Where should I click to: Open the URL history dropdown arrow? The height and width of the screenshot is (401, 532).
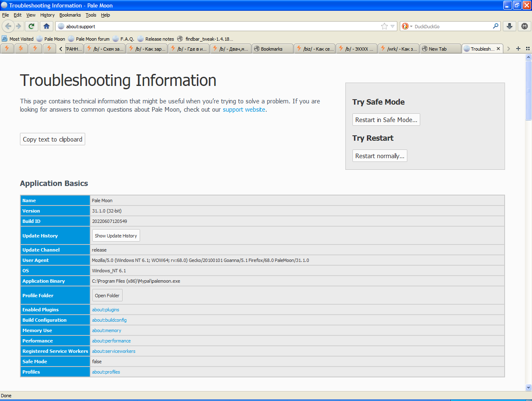click(x=393, y=27)
